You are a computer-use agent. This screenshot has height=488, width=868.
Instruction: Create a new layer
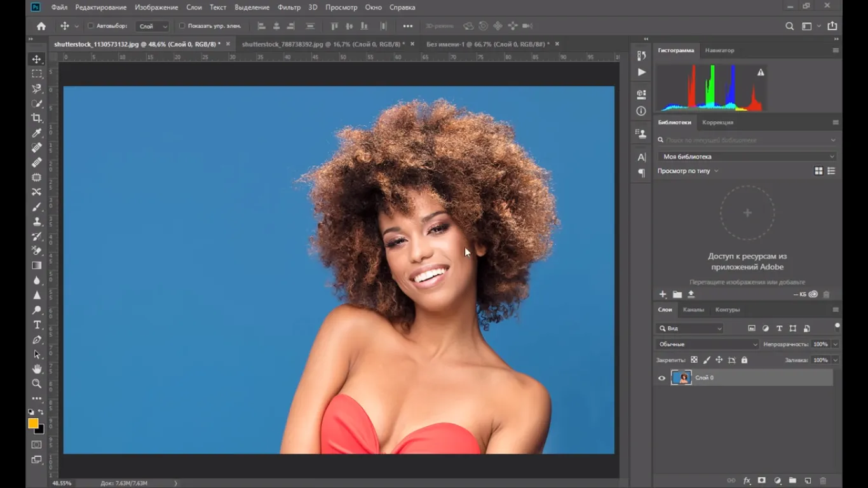pyautogui.click(x=808, y=480)
